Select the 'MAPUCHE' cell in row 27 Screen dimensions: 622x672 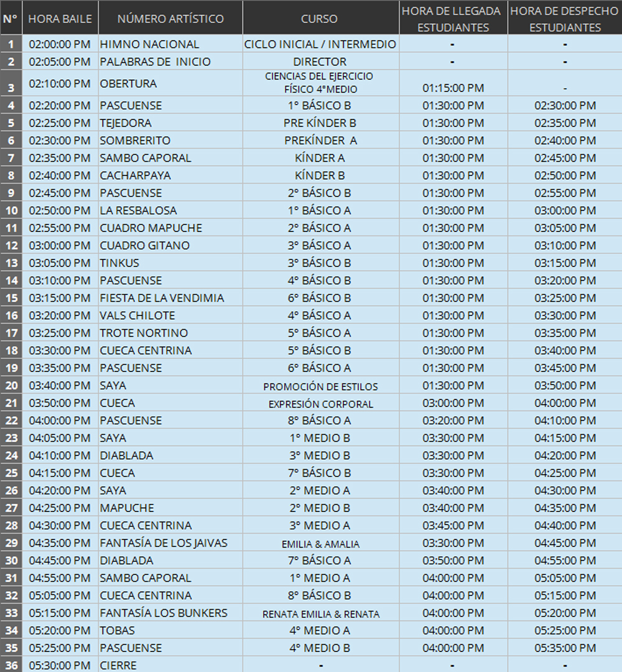[170, 508]
